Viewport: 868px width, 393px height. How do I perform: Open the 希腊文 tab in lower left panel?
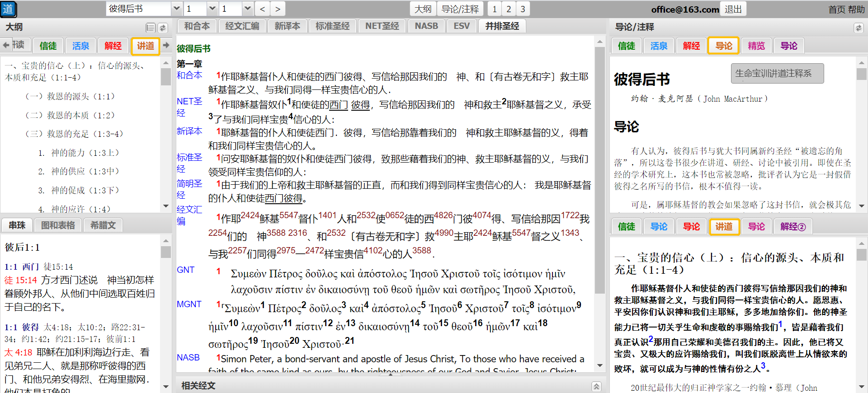click(103, 225)
